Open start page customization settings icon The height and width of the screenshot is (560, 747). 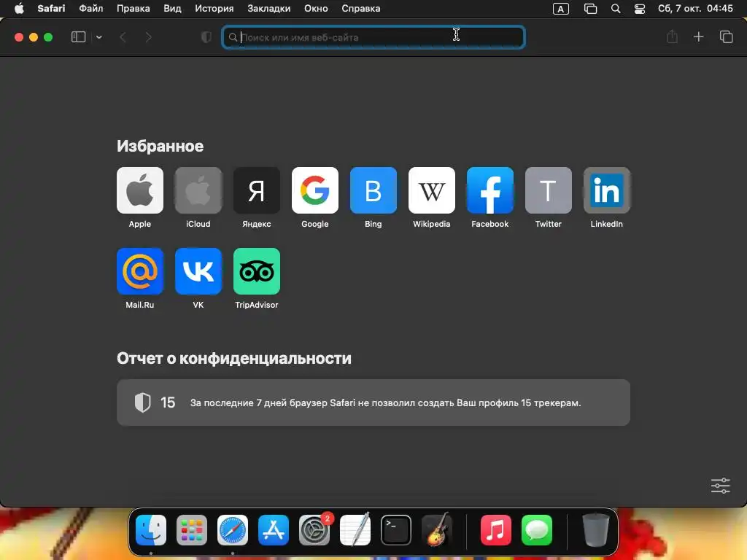720,486
